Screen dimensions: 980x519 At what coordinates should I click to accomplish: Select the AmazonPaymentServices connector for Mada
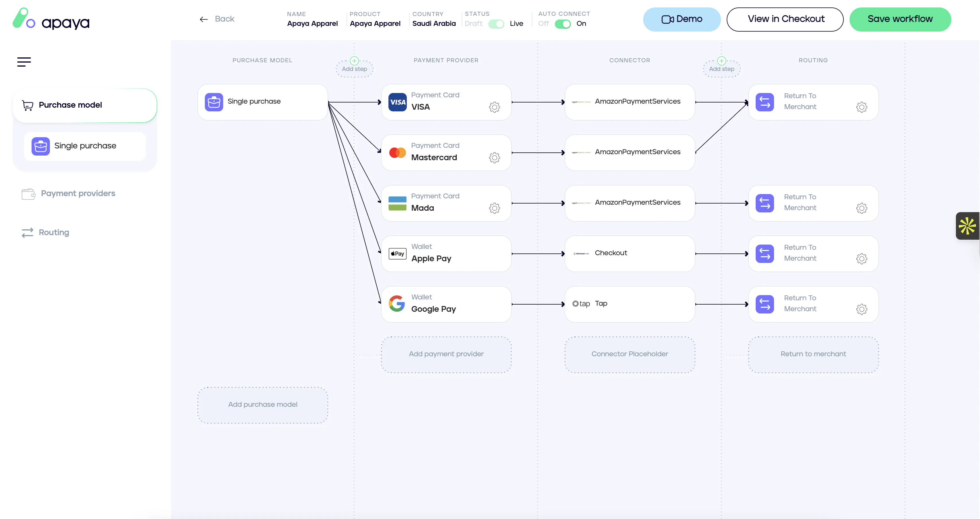click(630, 203)
